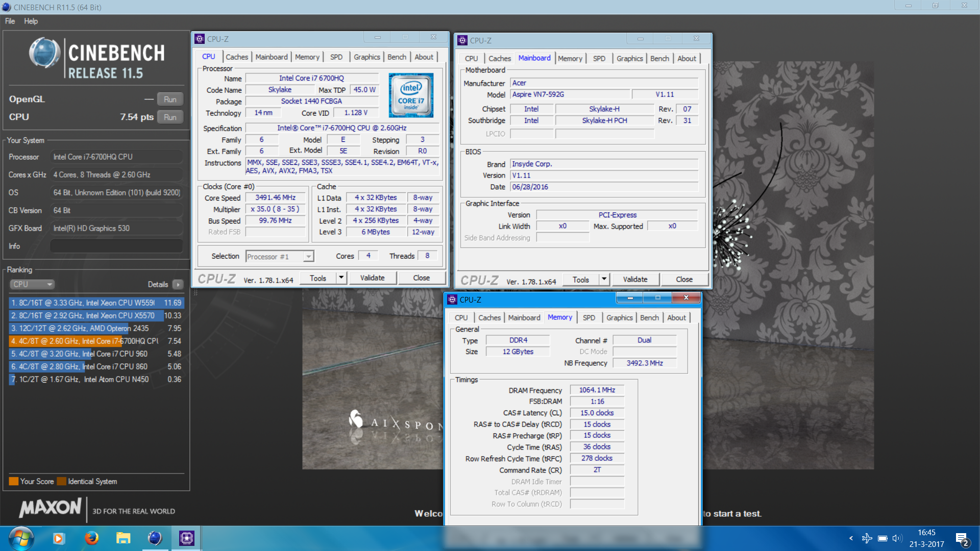Open volume control tray icon
The height and width of the screenshot is (551, 980).
click(x=897, y=538)
